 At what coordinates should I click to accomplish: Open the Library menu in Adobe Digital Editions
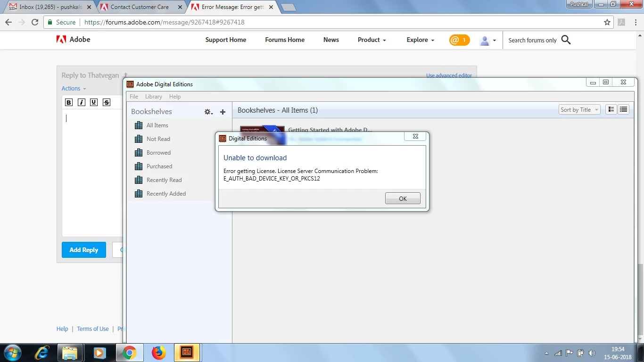click(x=154, y=97)
